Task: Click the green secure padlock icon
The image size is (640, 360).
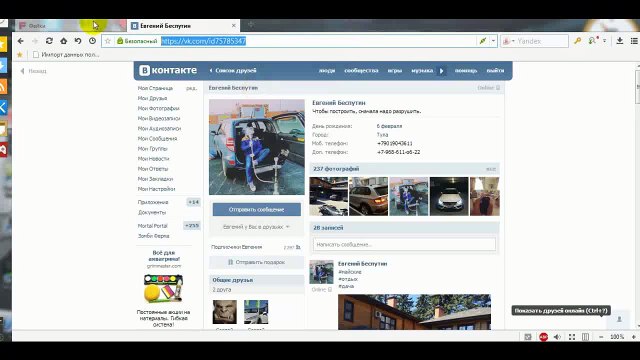Action: pyautogui.click(x=120, y=41)
